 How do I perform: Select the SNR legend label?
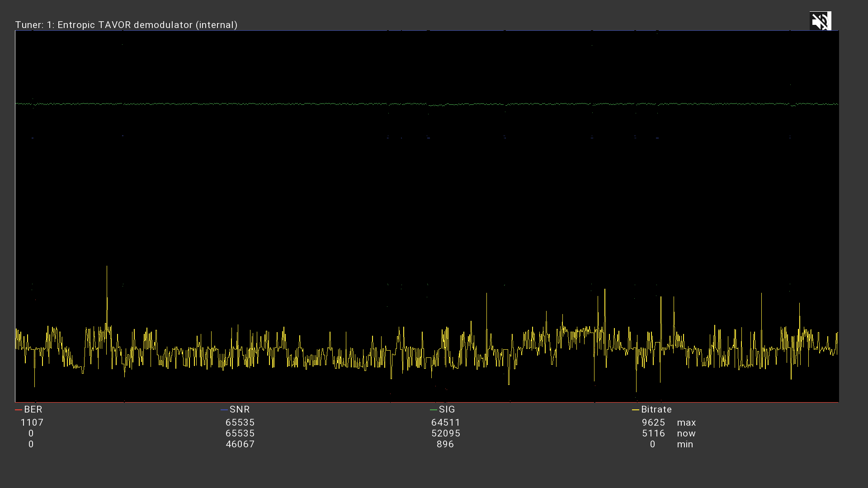(240, 409)
